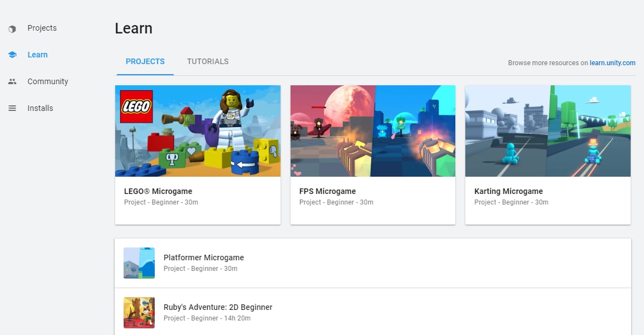Click the Installs list icon
Image resolution: width=644 pixels, height=335 pixels.
12,108
